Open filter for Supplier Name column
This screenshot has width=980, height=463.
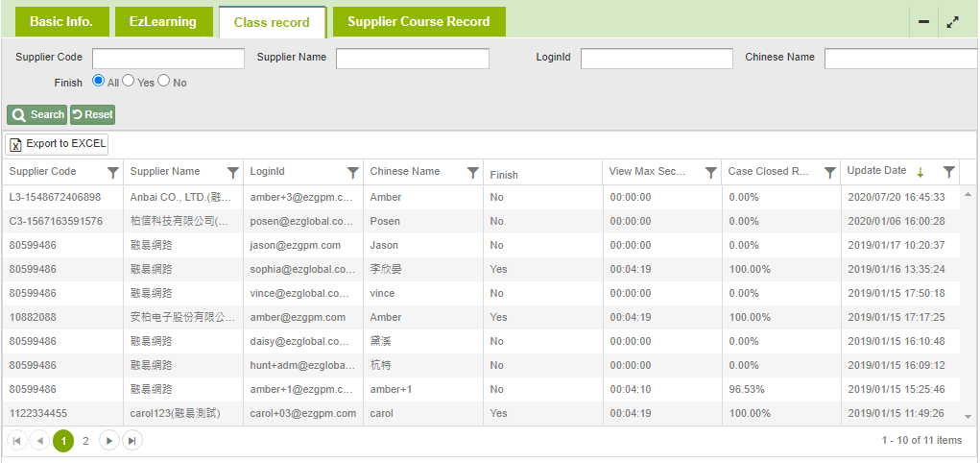click(232, 172)
